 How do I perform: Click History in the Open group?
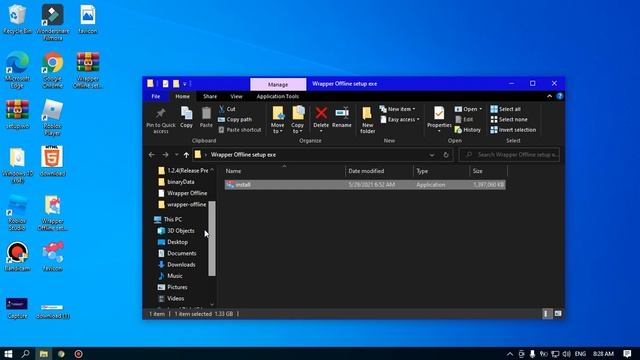point(468,130)
